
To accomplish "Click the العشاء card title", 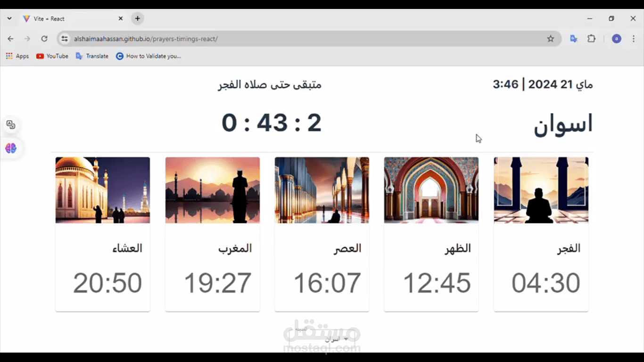I will pos(127,248).
